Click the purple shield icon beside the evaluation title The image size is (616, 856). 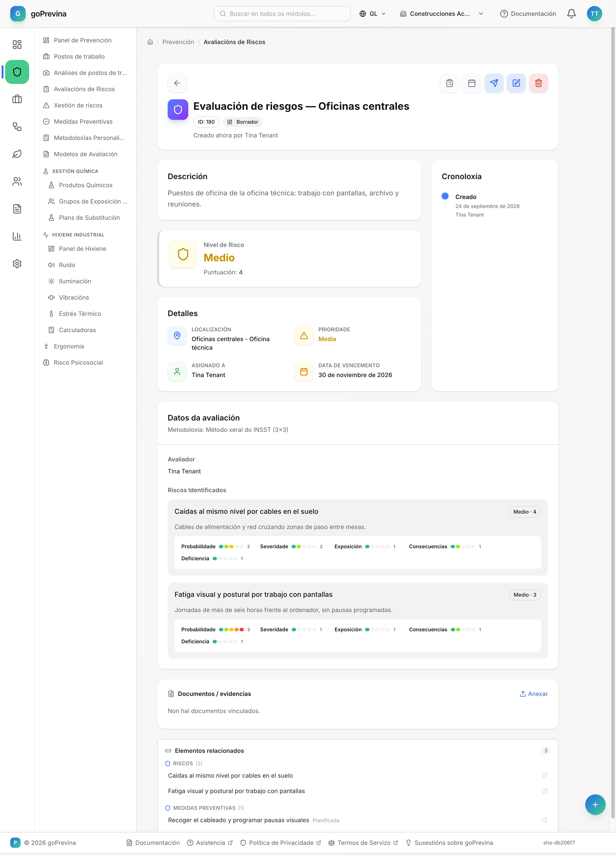[x=178, y=109]
